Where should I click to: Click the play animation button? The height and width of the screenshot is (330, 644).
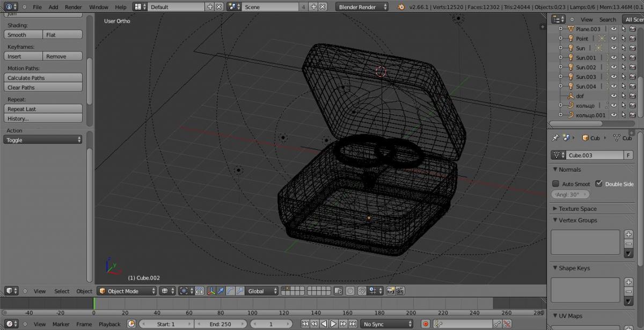[333, 324]
